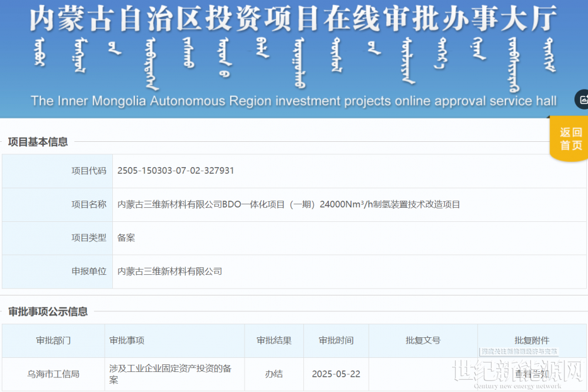588x392 pixels.
Task: Click the 乌海市工信局 department cell
Action: pos(54,374)
